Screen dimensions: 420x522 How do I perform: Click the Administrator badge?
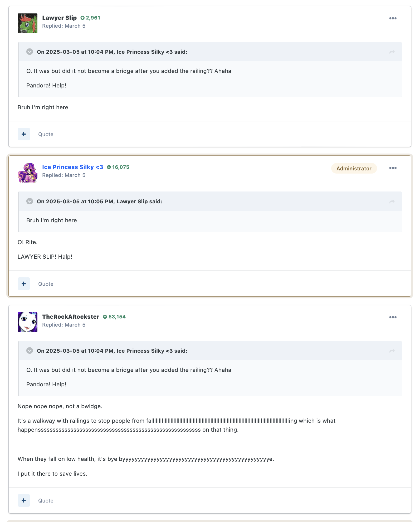[354, 169]
